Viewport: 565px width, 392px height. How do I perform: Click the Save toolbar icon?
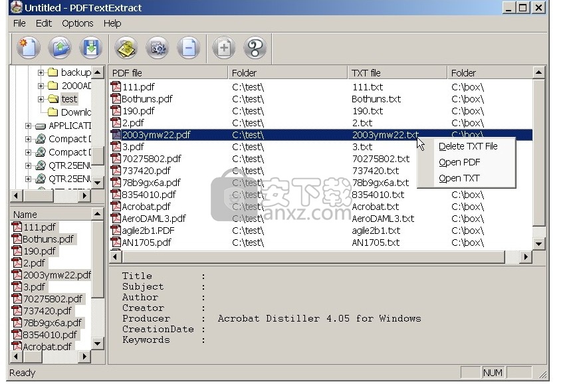click(x=91, y=48)
